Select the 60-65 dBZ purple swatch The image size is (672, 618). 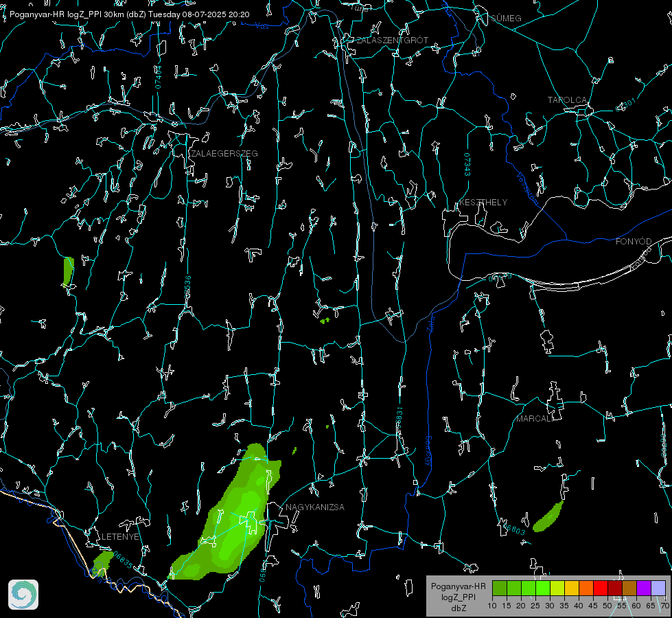(644, 588)
